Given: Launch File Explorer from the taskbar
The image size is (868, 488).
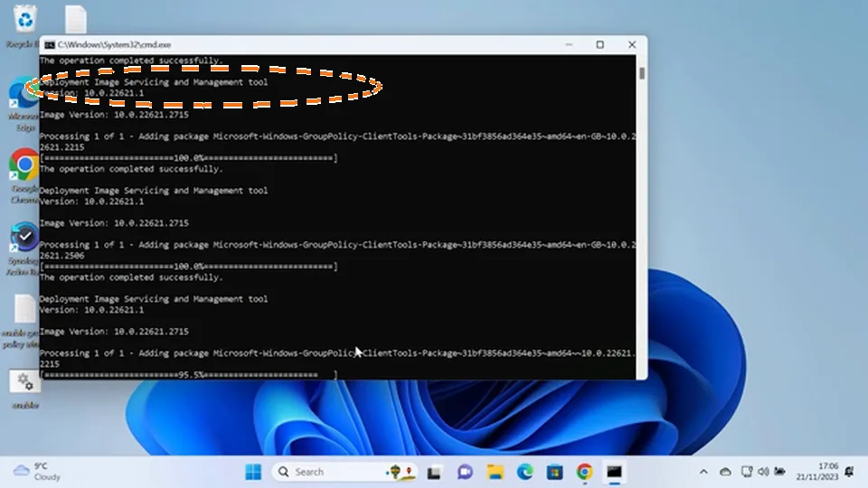Looking at the screenshot, I should coord(495,472).
